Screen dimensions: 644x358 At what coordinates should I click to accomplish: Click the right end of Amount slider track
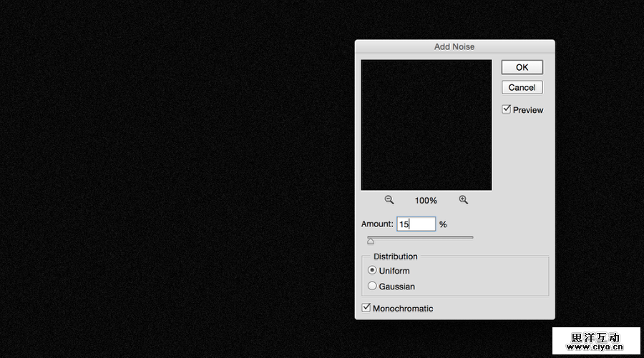tap(472, 237)
